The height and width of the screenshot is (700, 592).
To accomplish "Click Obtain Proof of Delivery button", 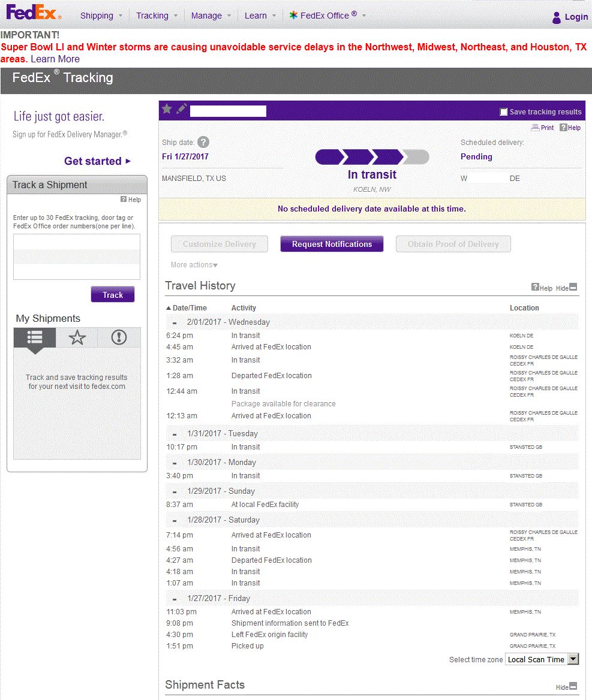I will (453, 244).
